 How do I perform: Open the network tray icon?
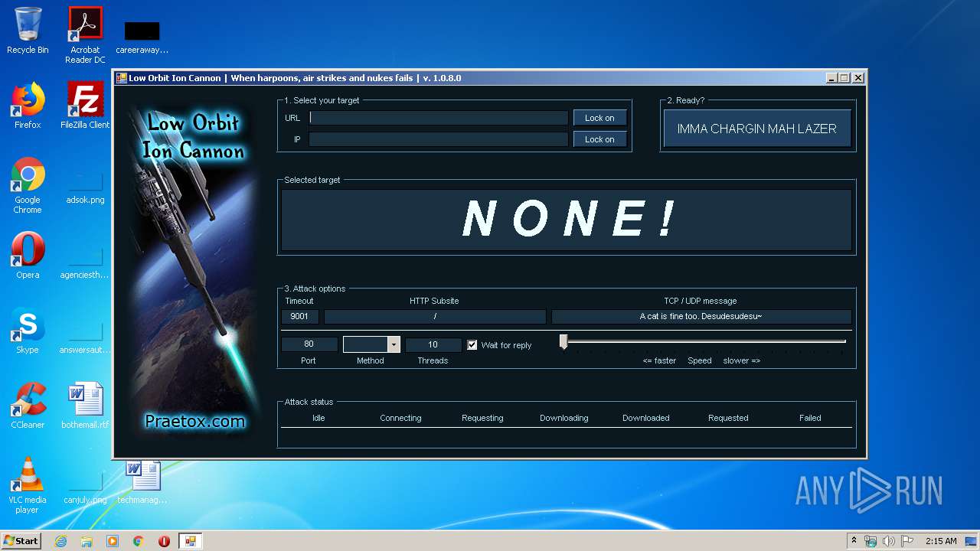[871, 541]
